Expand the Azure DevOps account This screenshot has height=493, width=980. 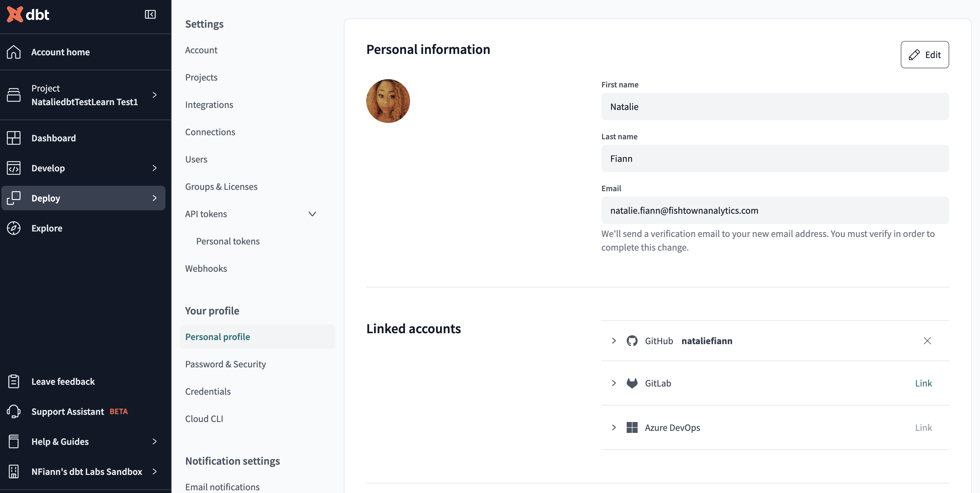pyautogui.click(x=613, y=427)
